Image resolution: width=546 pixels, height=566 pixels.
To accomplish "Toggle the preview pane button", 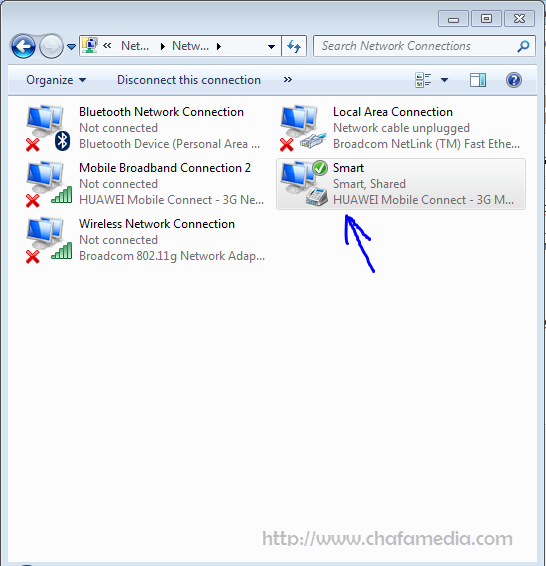I will 478,80.
